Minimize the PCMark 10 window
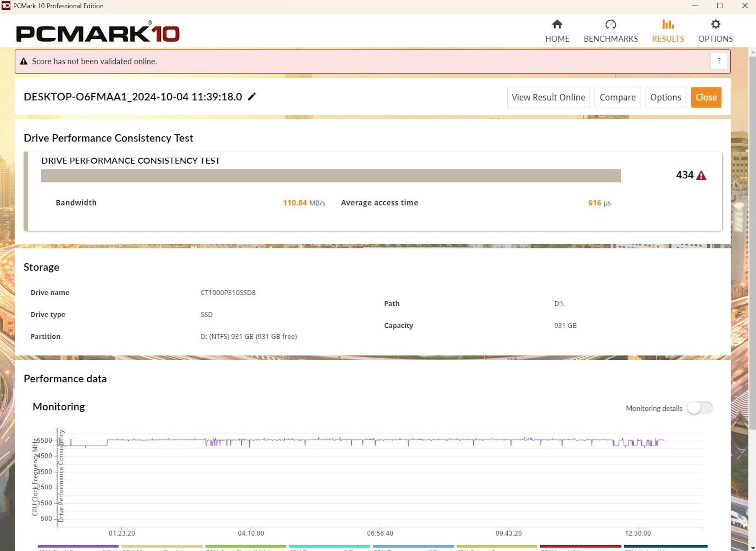Screen dimensions: 756x551 [695, 6]
